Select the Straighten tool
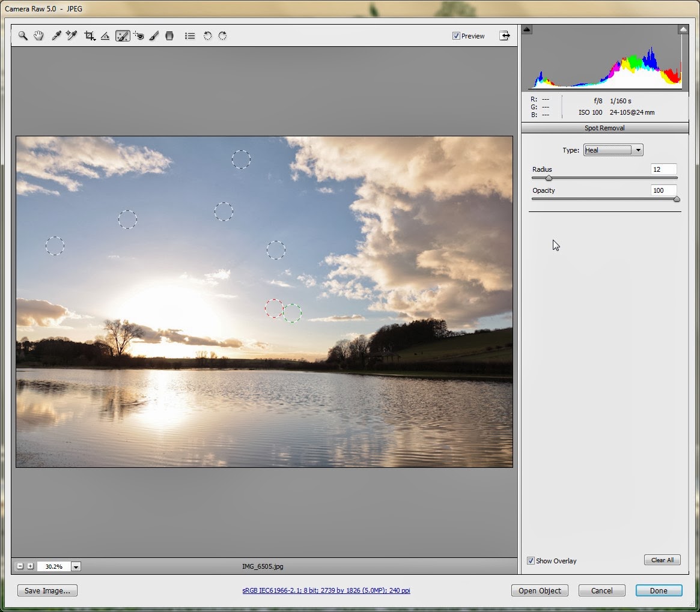The height and width of the screenshot is (612, 700). (x=105, y=35)
